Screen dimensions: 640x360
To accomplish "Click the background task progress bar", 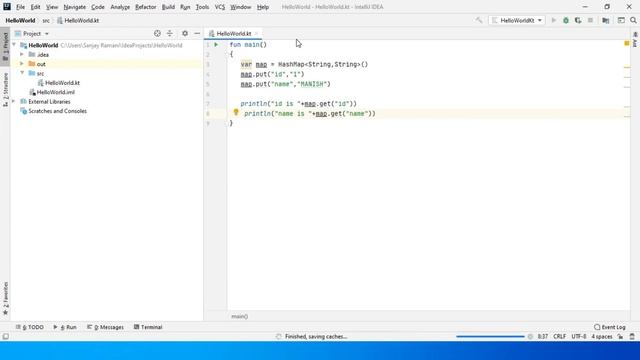I will (x=490, y=336).
